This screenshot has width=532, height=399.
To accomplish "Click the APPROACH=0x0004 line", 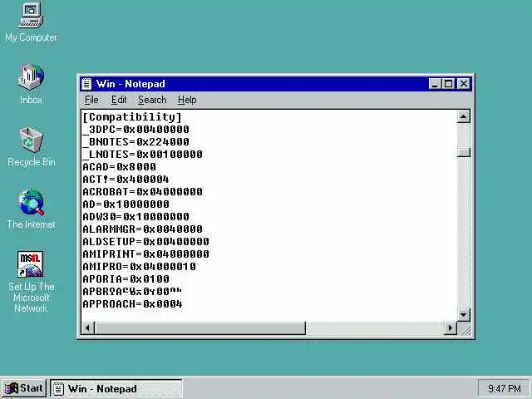I will (132, 303).
